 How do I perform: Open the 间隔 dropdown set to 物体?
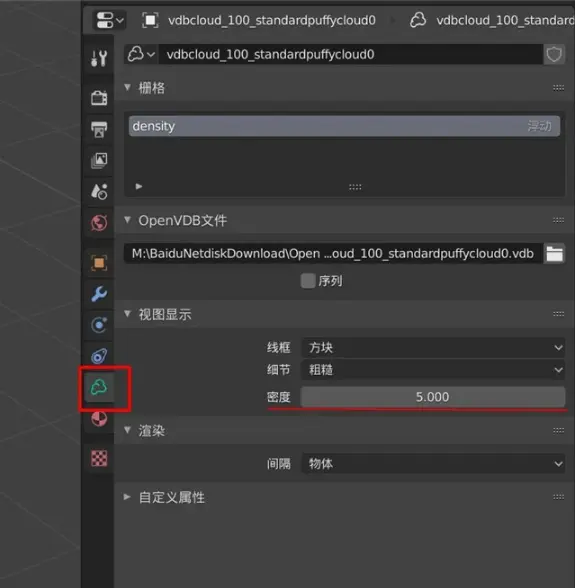[x=433, y=464]
